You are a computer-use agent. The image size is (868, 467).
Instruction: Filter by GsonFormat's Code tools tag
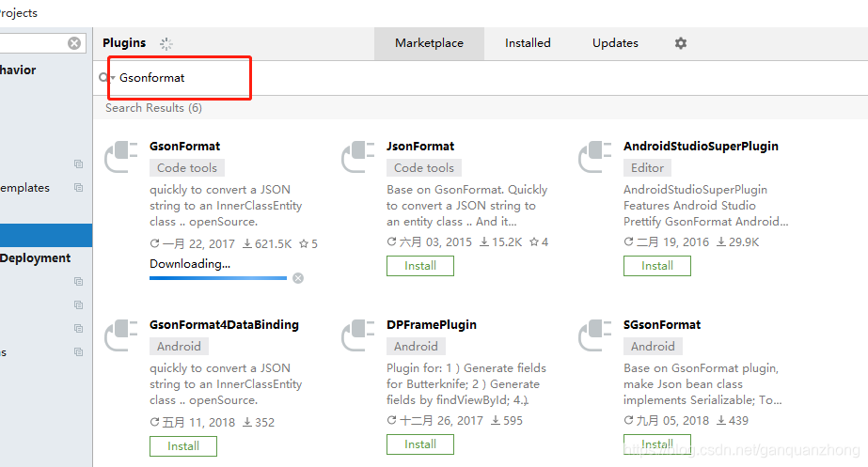click(x=187, y=167)
